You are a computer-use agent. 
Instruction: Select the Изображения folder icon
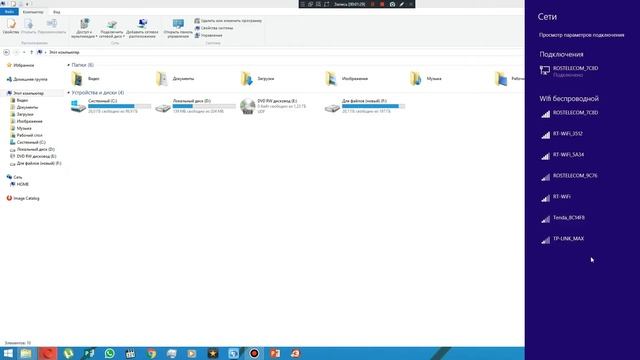click(331, 78)
